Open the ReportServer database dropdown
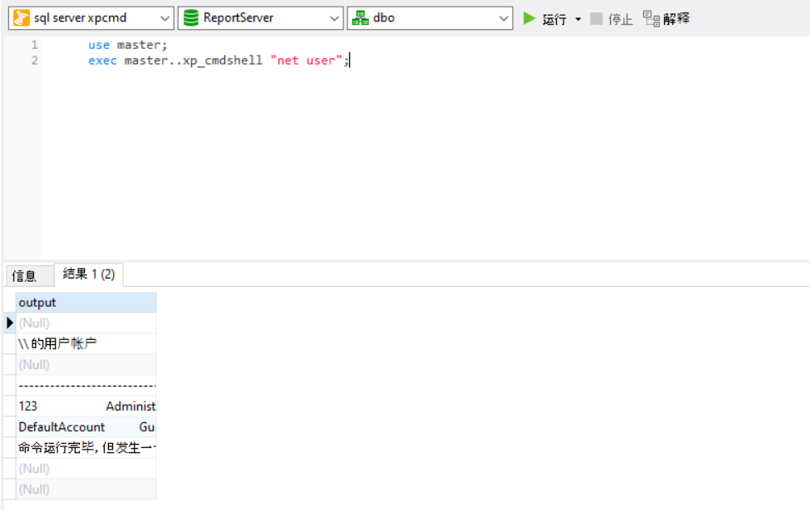Screen dimensions: 812x517 (334, 18)
